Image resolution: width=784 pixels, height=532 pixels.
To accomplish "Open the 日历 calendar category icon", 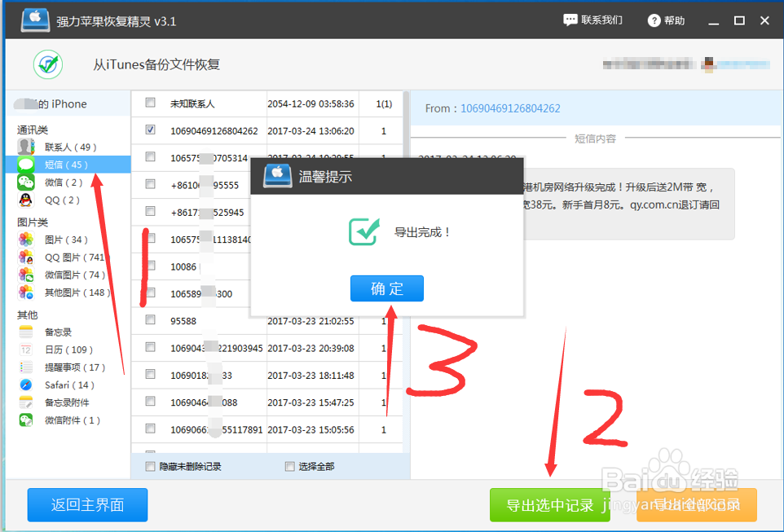I will [x=28, y=349].
